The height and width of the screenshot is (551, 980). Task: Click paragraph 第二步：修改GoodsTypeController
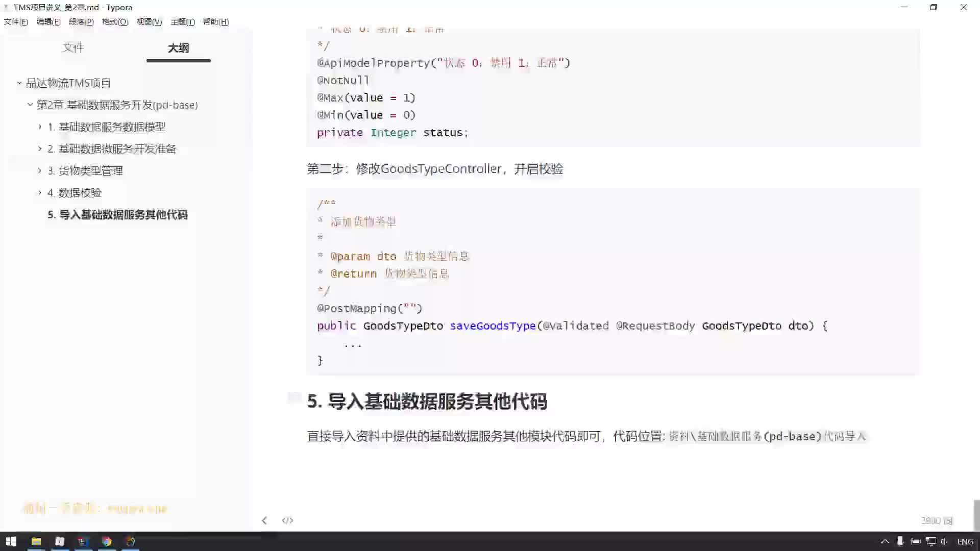tap(435, 169)
